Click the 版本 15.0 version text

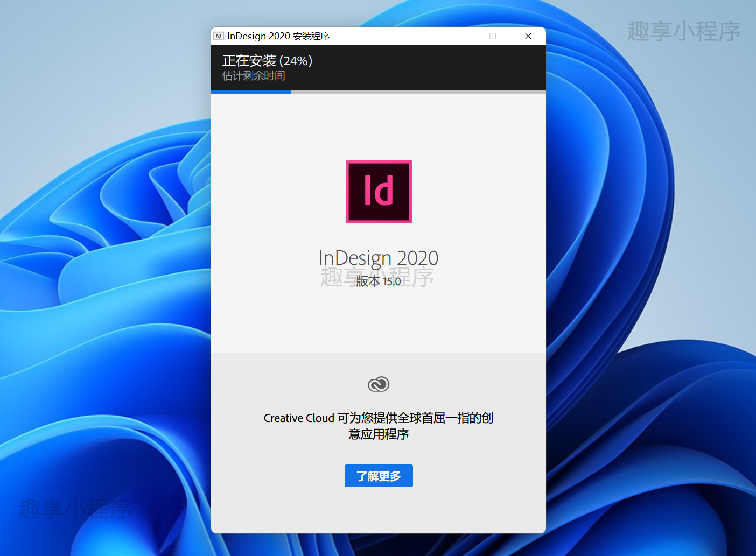tap(379, 281)
